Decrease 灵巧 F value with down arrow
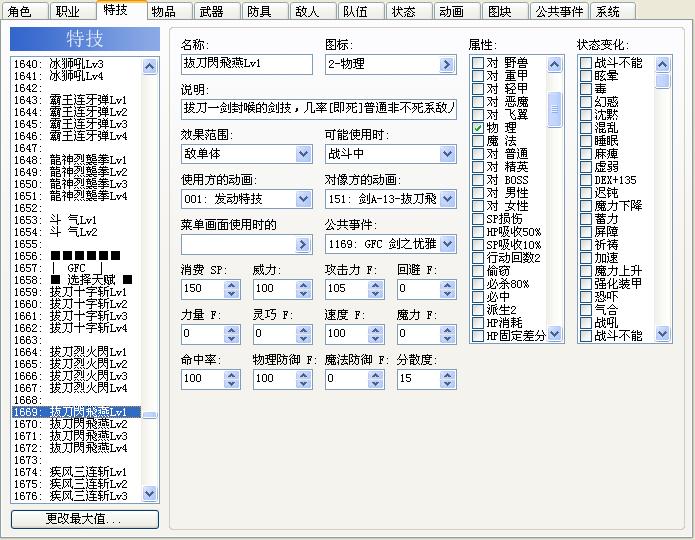Viewport: 695px width, 540px height. (x=304, y=338)
